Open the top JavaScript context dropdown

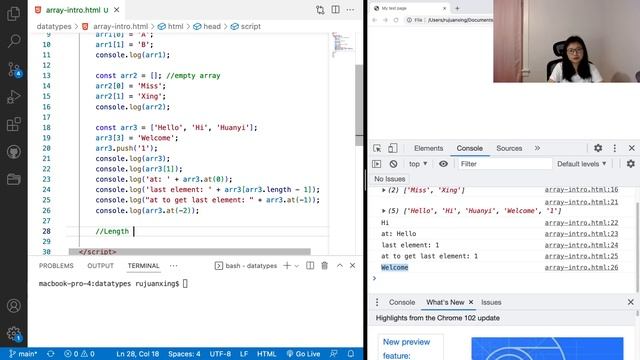[418, 164]
